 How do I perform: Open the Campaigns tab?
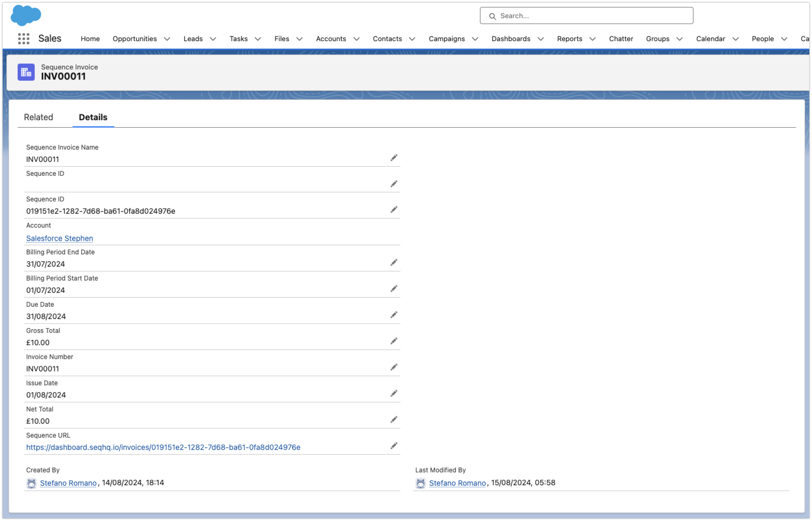pos(446,38)
